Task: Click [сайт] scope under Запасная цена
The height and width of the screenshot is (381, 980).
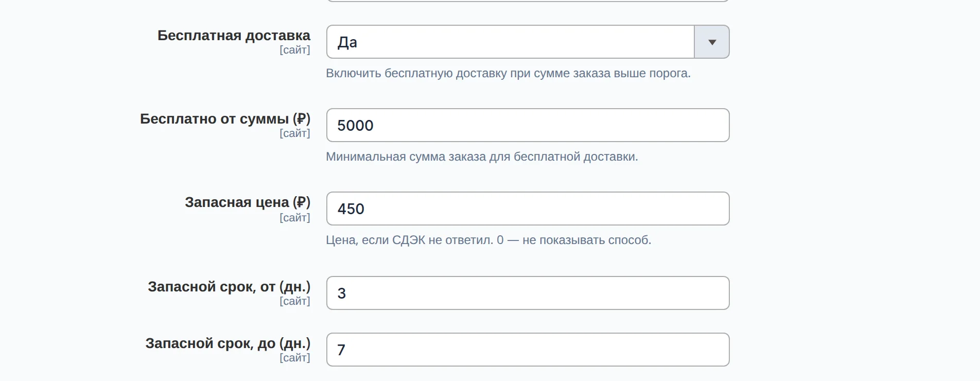Action: (295, 218)
